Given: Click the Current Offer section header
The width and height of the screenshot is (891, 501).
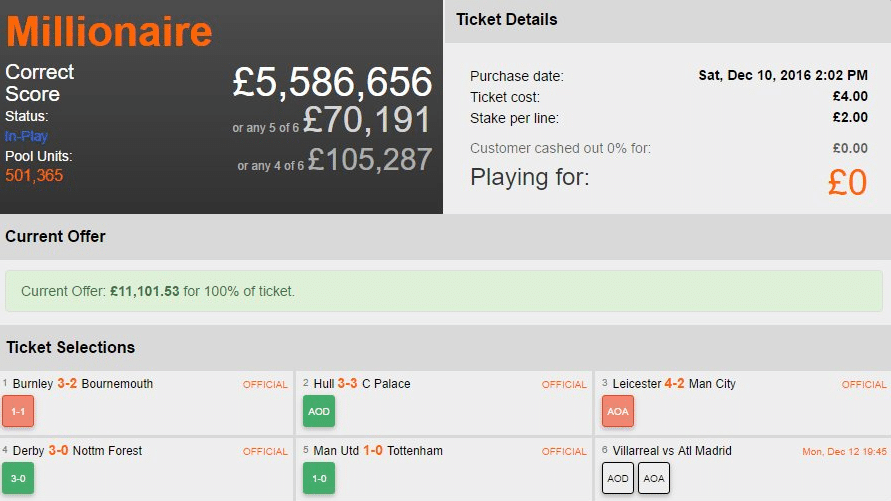Looking at the screenshot, I should (55, 237).
